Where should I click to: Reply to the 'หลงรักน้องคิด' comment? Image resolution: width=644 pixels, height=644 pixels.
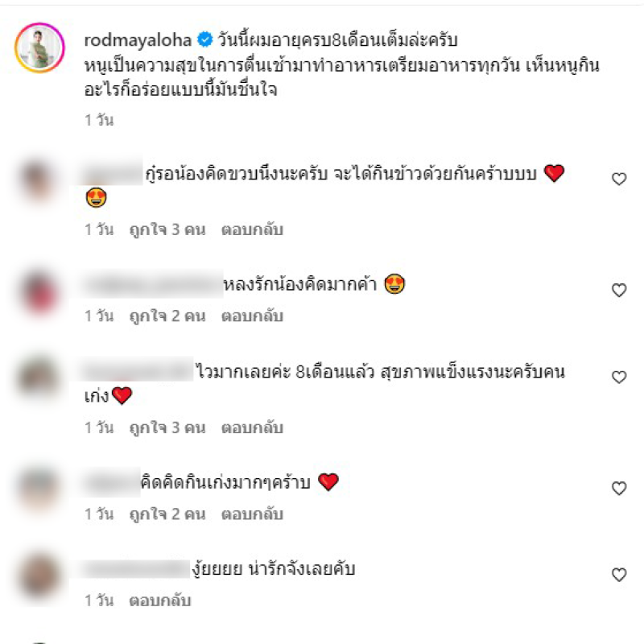(252, 316)
